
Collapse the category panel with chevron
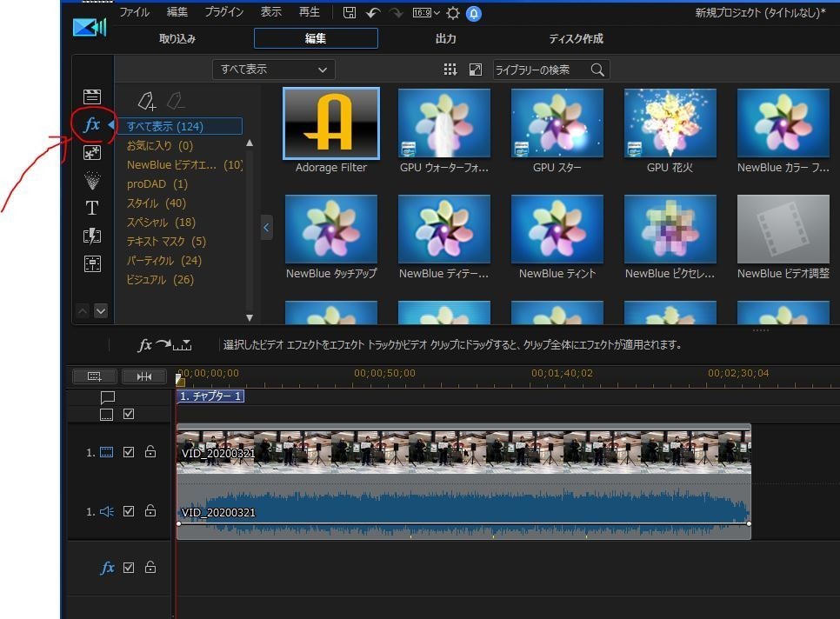tap(267, 228)
